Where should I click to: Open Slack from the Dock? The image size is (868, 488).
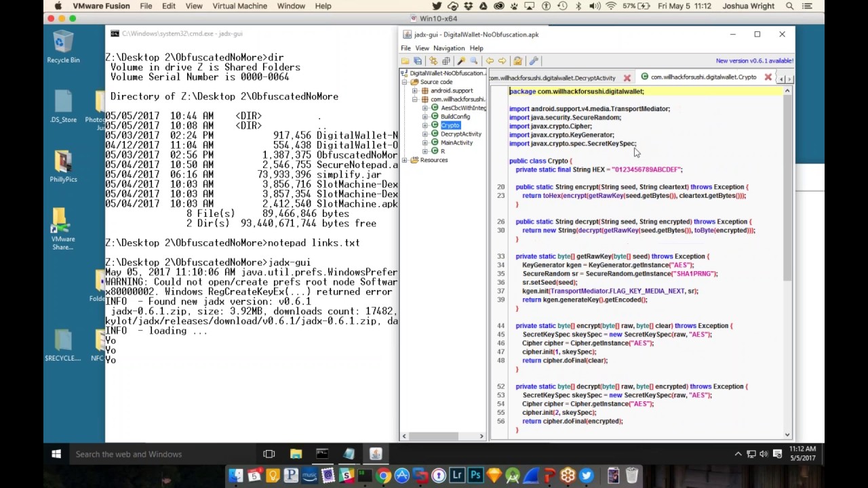(x=347, y=476)
